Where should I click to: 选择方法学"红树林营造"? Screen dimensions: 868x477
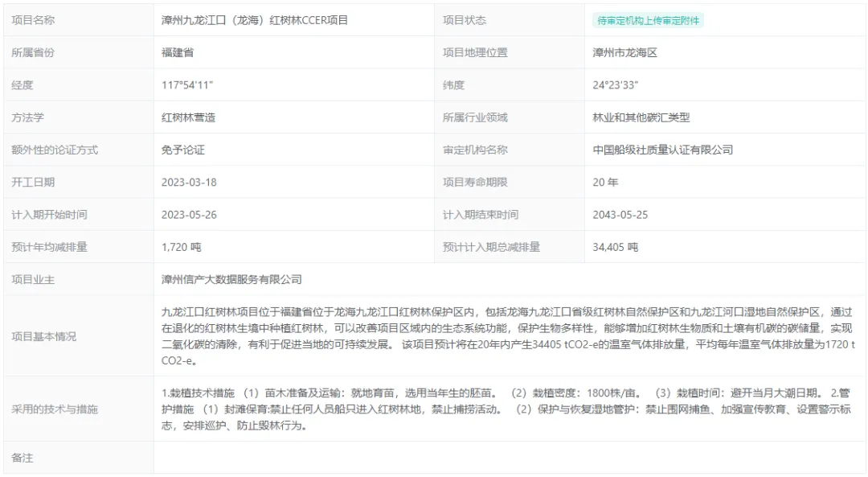[178, 117]
